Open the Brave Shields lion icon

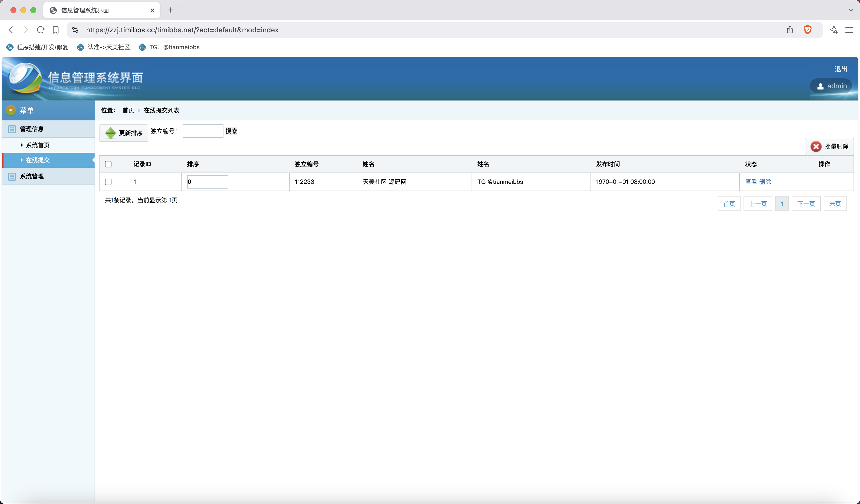pos(807,30)
